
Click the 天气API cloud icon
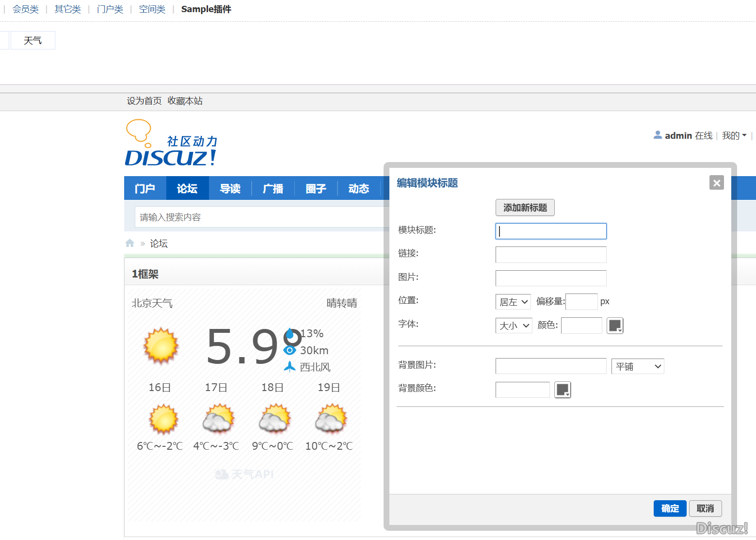click(222, 474)
